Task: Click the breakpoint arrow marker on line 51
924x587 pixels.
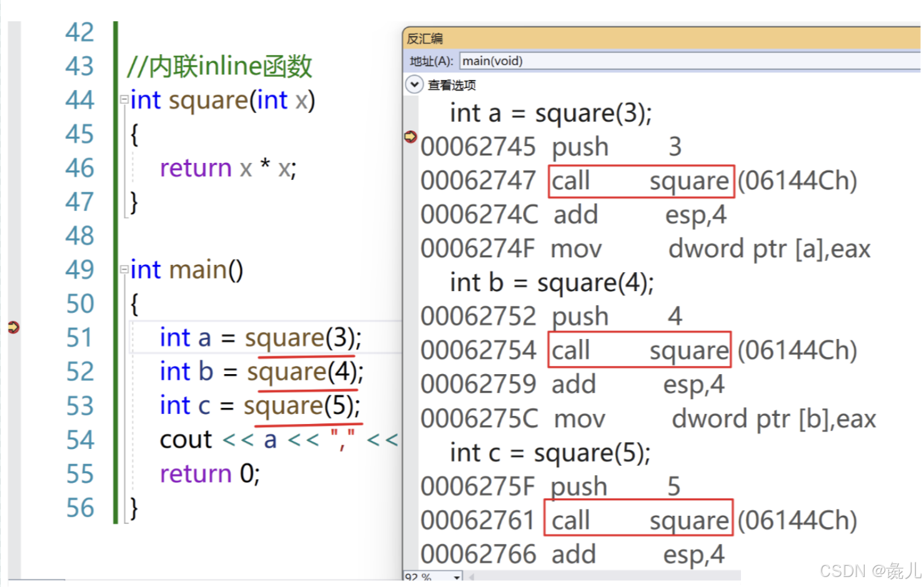Action: click(13, 327)
